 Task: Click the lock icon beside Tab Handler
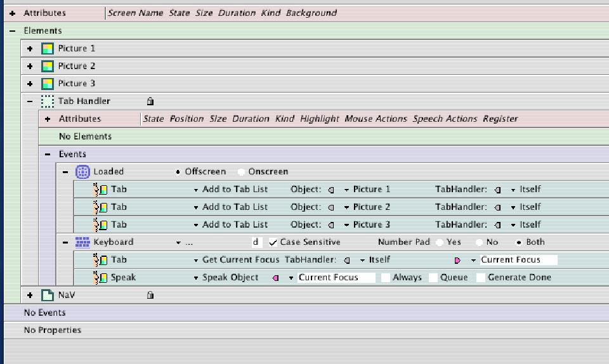[150, 101]
